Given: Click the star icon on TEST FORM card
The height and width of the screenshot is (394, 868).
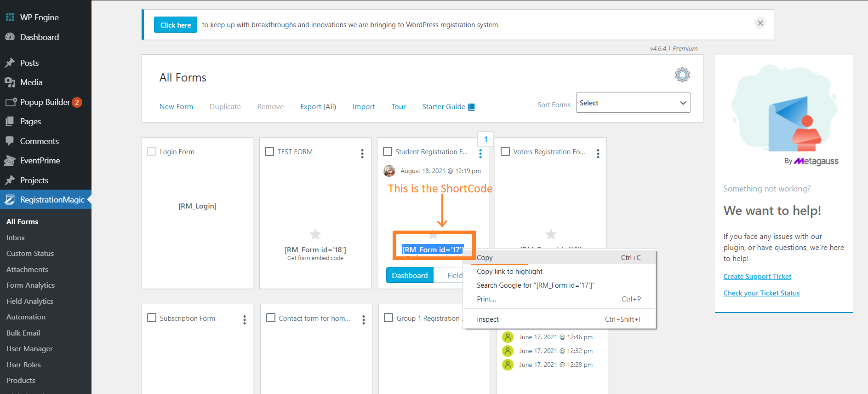Looking at the screenshot, I should coord(315,234).
